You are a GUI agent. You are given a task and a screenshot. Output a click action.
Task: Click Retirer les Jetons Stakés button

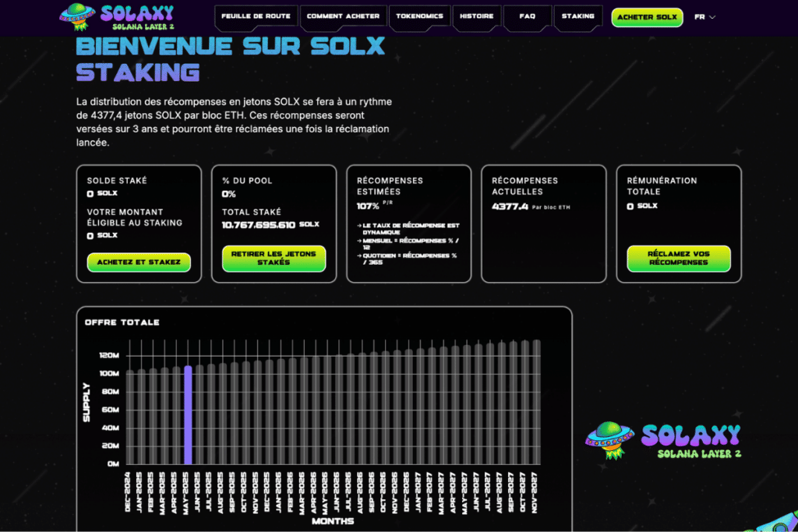274,259
